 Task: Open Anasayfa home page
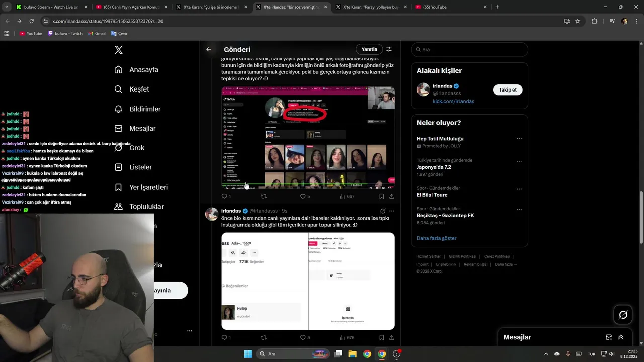click(136, 70)
